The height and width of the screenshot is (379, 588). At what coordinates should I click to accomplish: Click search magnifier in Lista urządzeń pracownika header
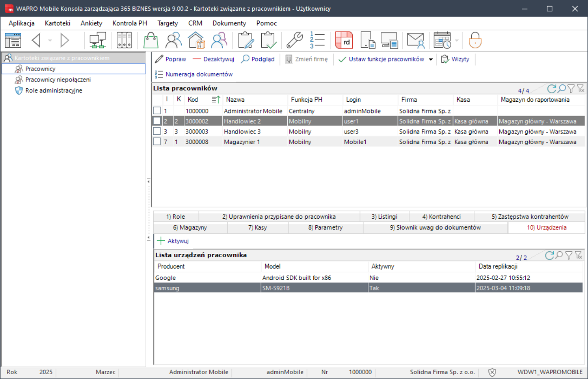point(559,255)
